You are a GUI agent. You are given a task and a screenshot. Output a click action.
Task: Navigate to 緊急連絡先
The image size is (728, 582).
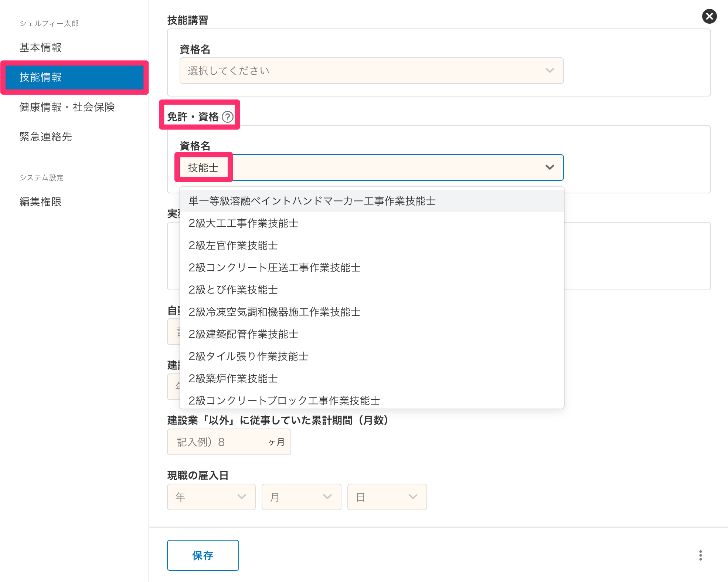click(46, 137)
